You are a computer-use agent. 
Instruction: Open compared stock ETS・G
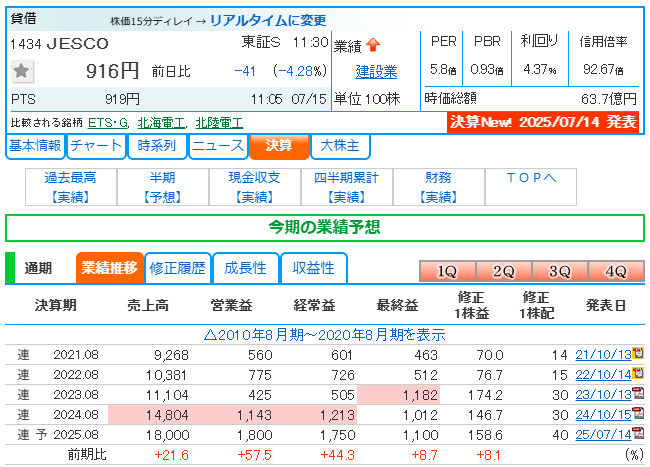click(108, 123)
